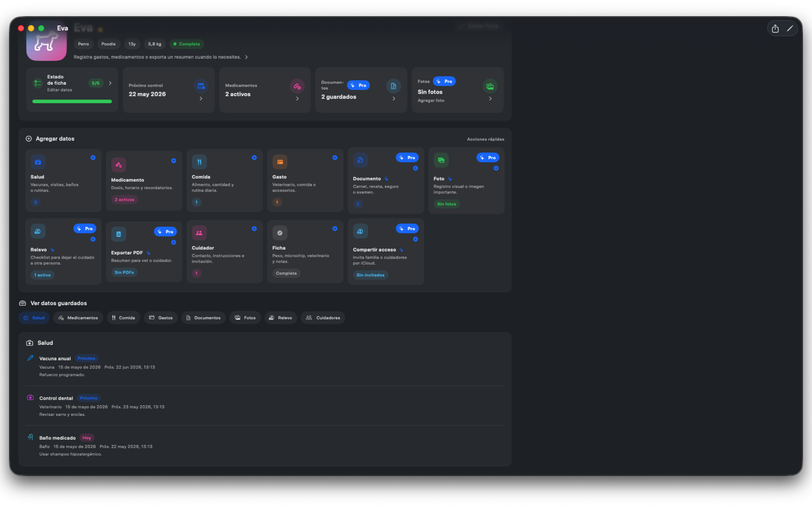This screenshot has height=508, width=812.
Task: Click Pro badge on Foto card
Action: 488,157
